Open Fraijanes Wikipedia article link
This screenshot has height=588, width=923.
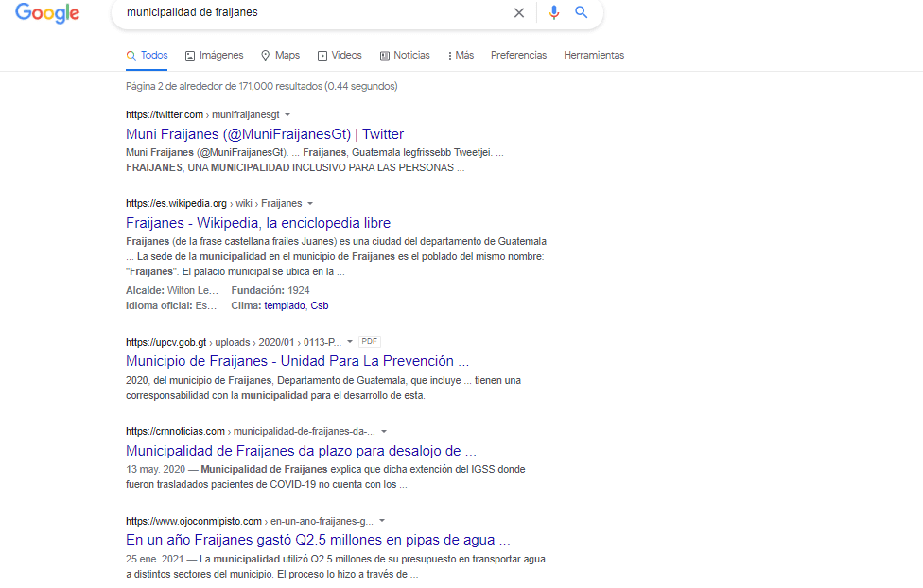tap(257, 223)
